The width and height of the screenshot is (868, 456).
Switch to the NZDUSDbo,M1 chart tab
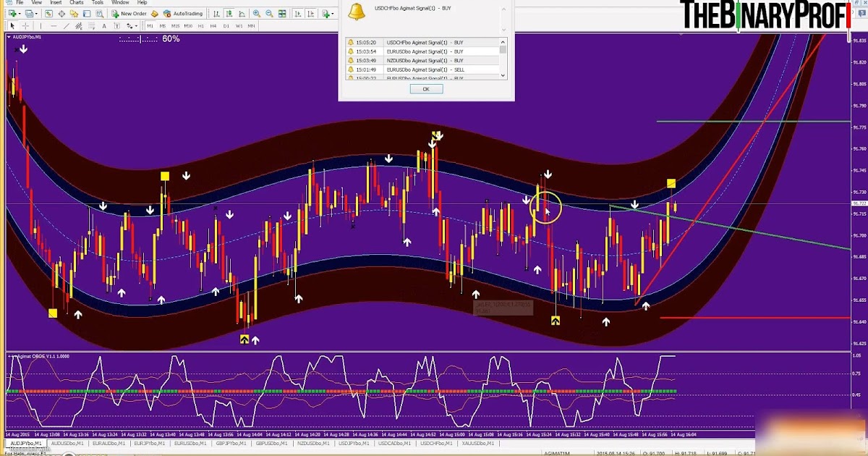click(x=313, y=443)
